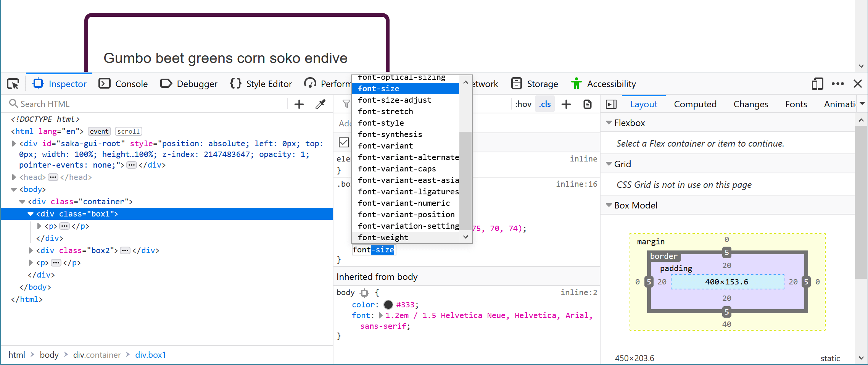Select div.box1 in the breadcrumb bar
868x365 pixels.
(x=150, y=355)
